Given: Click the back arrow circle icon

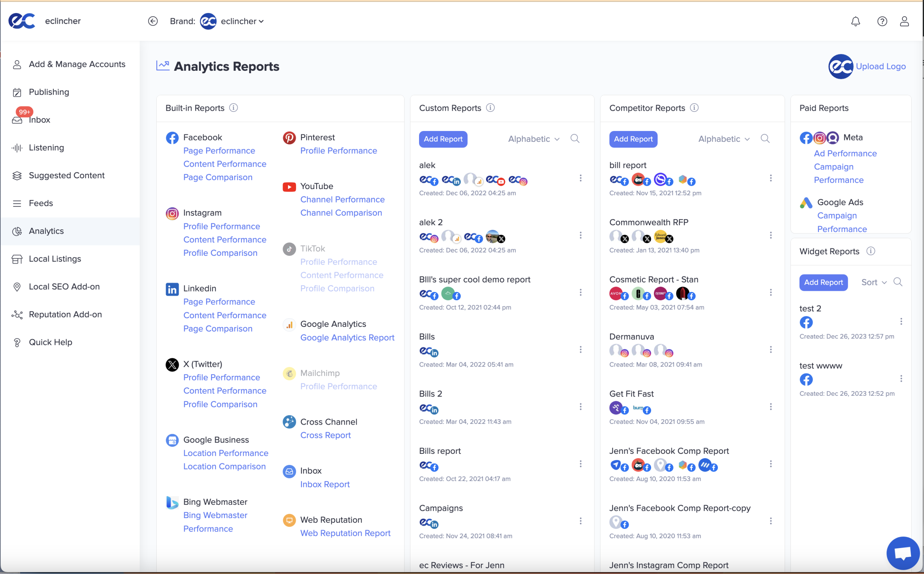Looking at the screenshot, I should [153, 21].
